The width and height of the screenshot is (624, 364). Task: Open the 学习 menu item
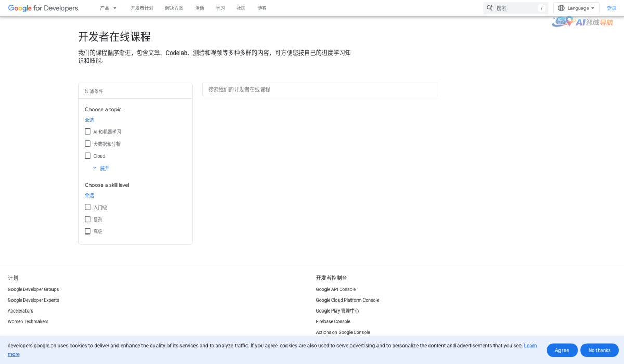tap(220, 8)
